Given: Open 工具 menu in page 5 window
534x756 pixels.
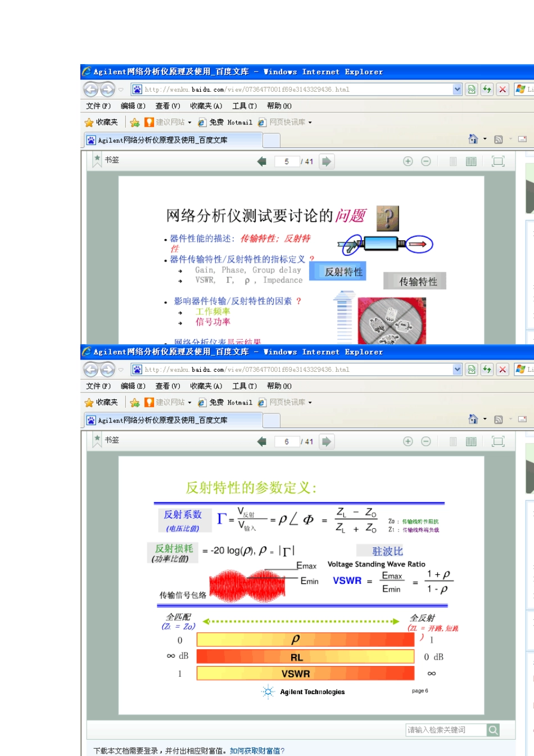Looking at the screenshot, I should click(x=245, y=106).
